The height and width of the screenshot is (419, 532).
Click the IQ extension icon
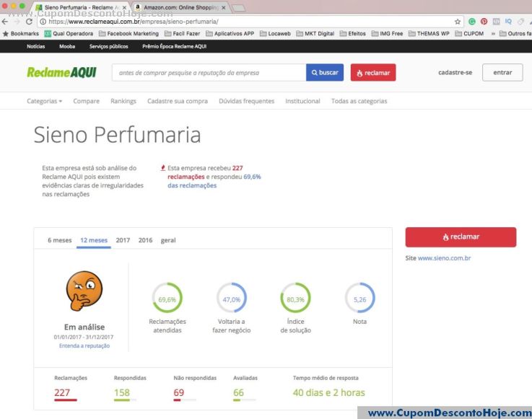tap(508, 22)
